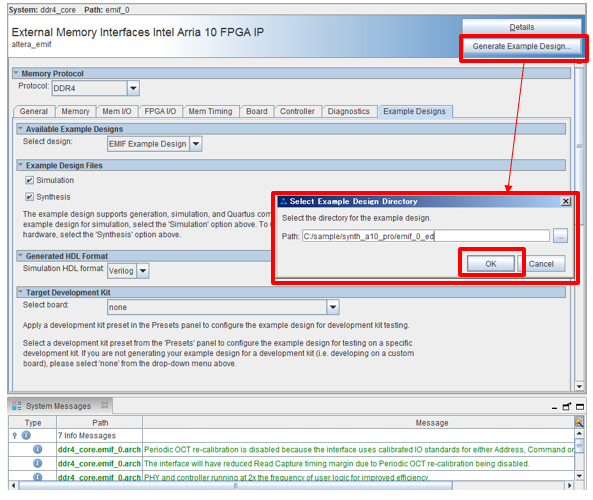Confirm directory with OK button
Image resolution: width=593 pixels, height=500 pixels.
tap(491, 264)
